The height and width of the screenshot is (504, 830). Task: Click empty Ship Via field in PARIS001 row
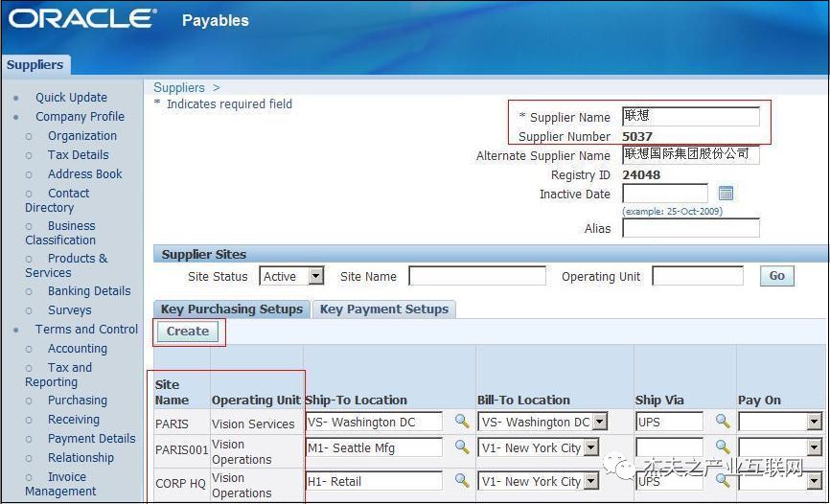point(669,447)
